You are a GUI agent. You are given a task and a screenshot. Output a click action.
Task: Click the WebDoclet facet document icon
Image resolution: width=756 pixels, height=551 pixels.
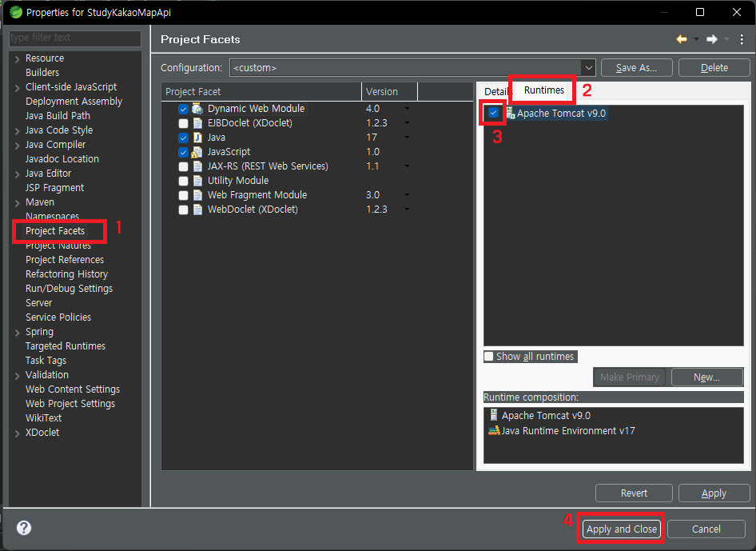coord(197,210)
